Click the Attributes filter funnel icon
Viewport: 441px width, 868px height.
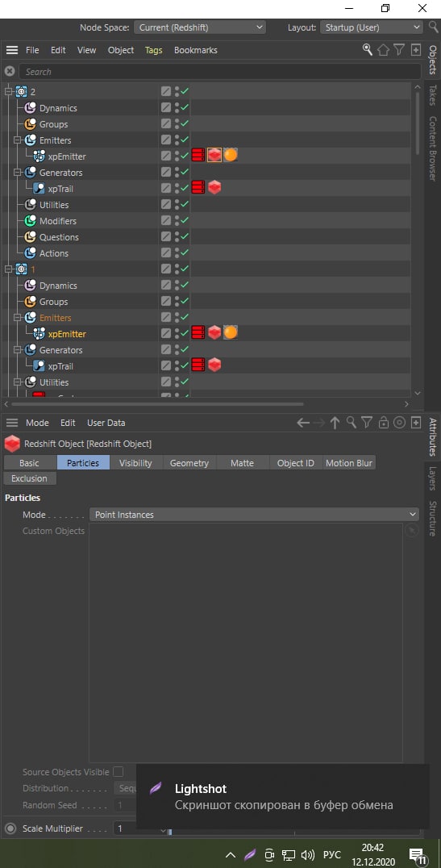pyautogui.click(x=367, y=423)
